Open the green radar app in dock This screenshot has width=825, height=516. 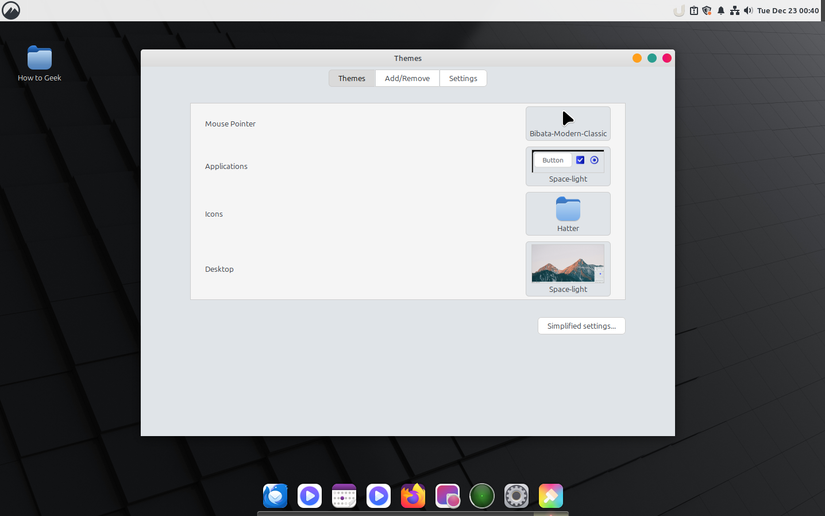(482, 495)
